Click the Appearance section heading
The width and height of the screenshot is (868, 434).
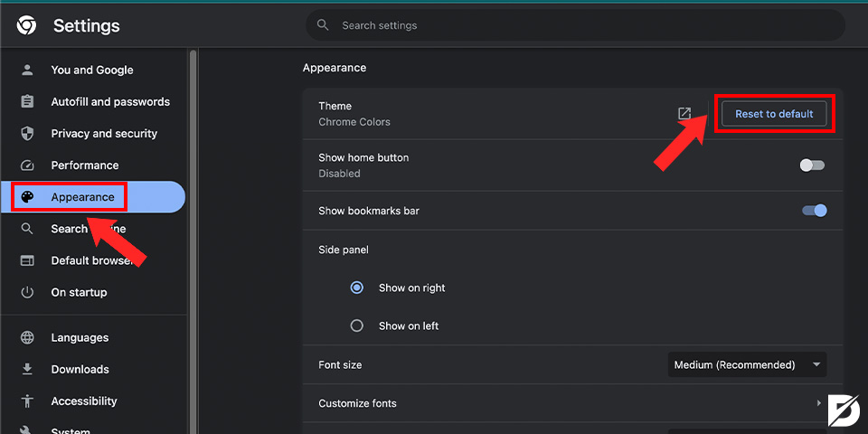pyautogui.click(x=335, y=68)
